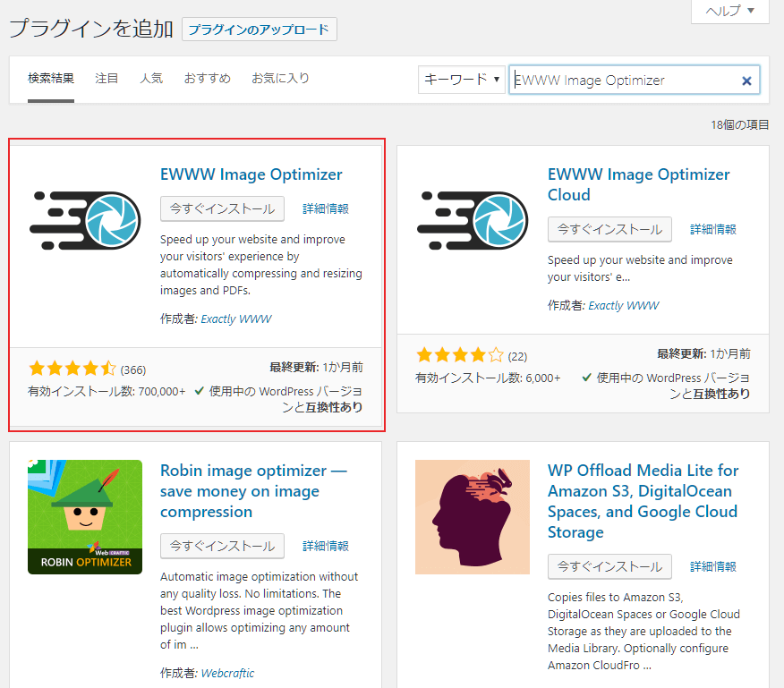Open 詳細情報 for WP Offload Media Lite

point(713,566)
